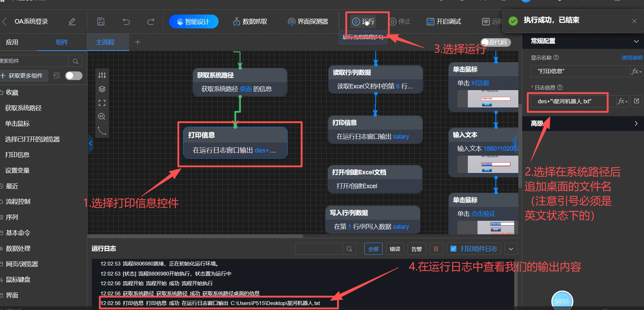Open the fx dropdown for 显示名称
This screenshot has width=644, height=310.
coord(636,71)
